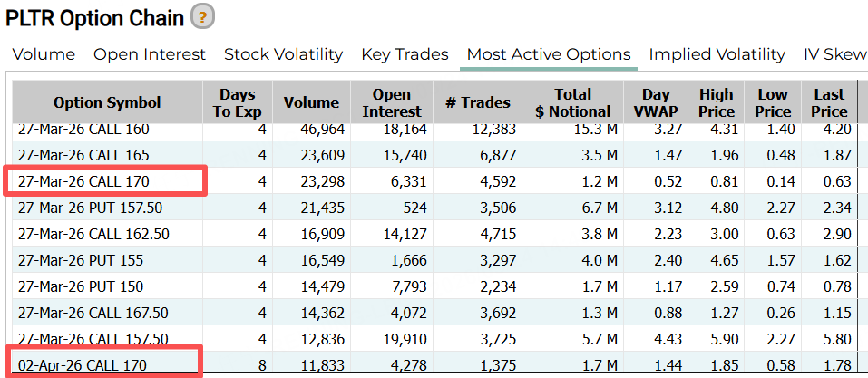Sort by Option Symbol column header
This screenshot has height=378, width=868.
(107, 102)
